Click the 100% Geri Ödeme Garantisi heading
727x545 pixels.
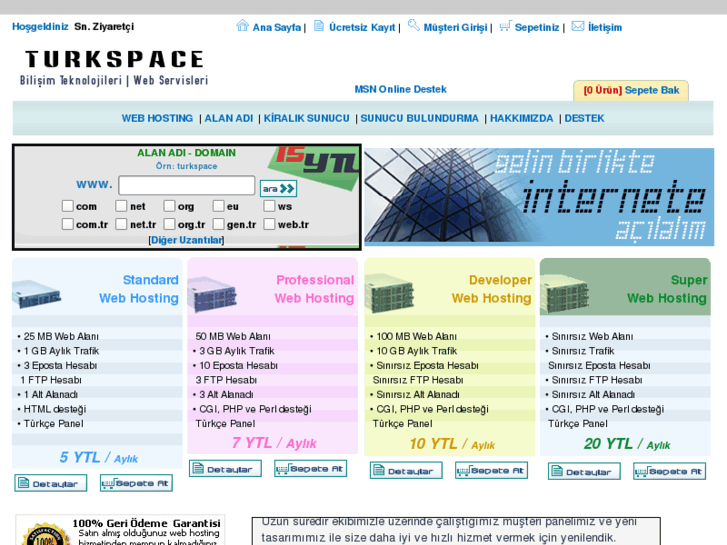(146, 523)
